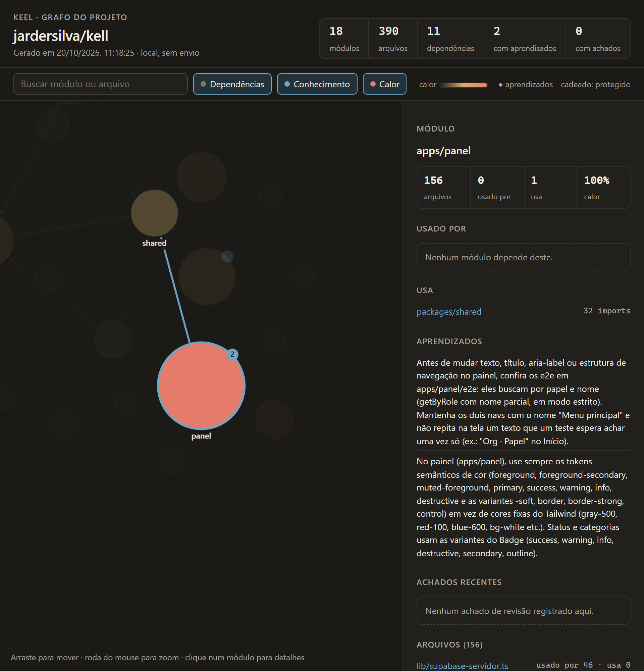Select the large dim node above shared

(x=201, y=177)
